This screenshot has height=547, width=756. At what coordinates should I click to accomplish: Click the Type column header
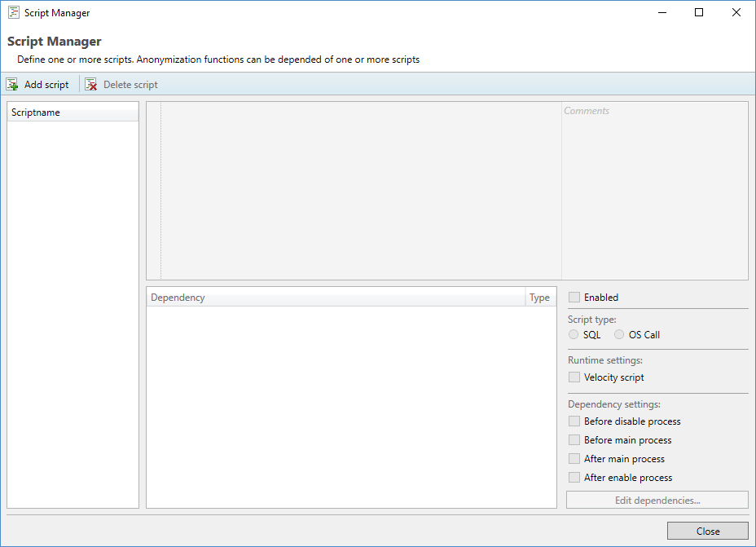(x=540, y=298)
